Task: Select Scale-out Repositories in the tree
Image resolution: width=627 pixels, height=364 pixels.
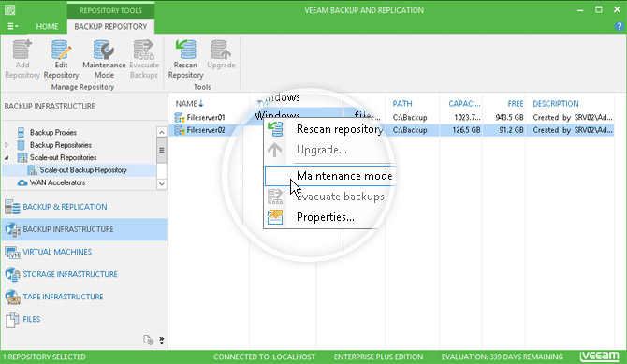Action: pyautogui.click(x=64, y=157)
